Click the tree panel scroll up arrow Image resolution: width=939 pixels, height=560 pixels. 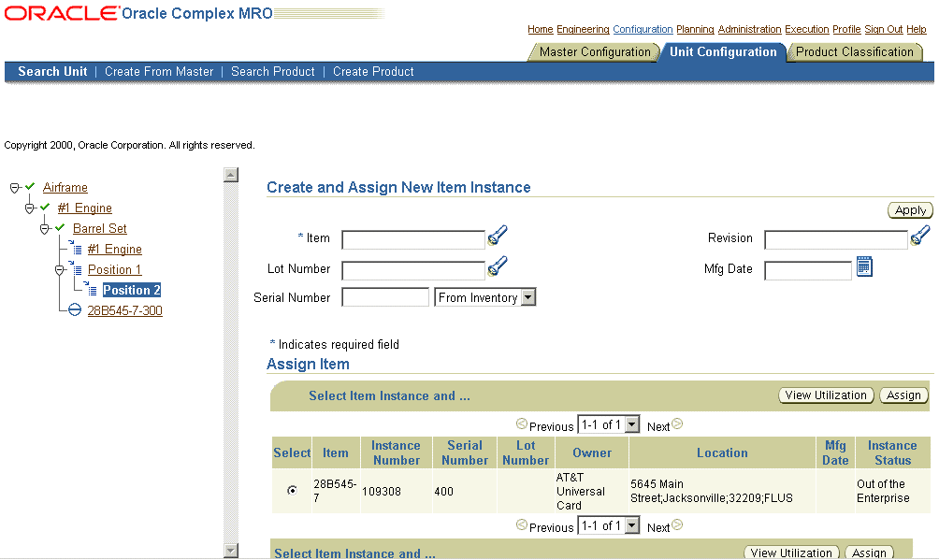coord(231,175)
